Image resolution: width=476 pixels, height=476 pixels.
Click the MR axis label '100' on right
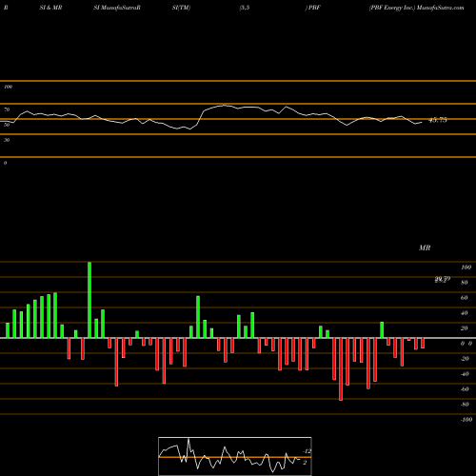coord(466,268)
